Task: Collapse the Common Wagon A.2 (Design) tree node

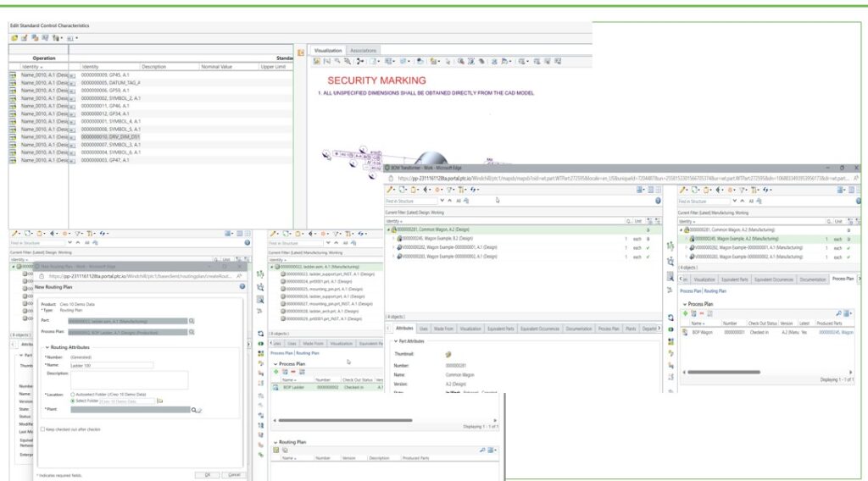Action: pos(389,229)
